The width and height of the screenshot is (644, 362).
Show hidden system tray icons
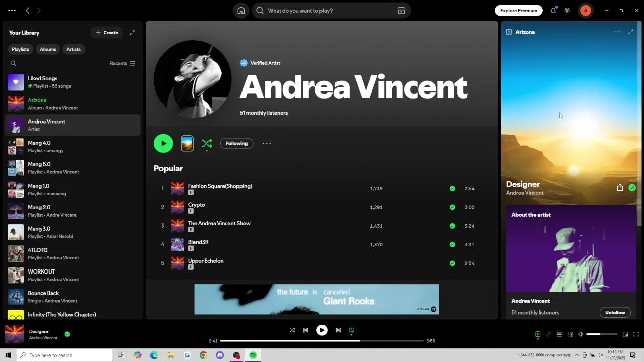(577, 355)
